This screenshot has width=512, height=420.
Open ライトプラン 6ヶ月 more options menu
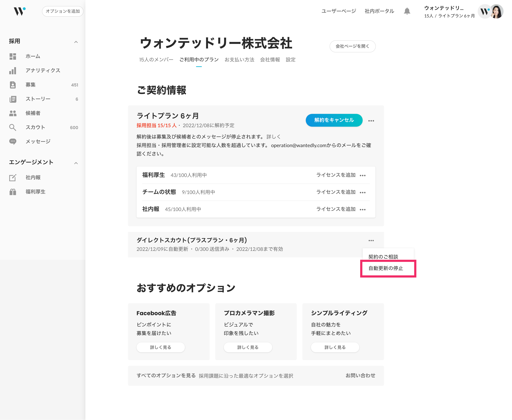pos(371,121)
